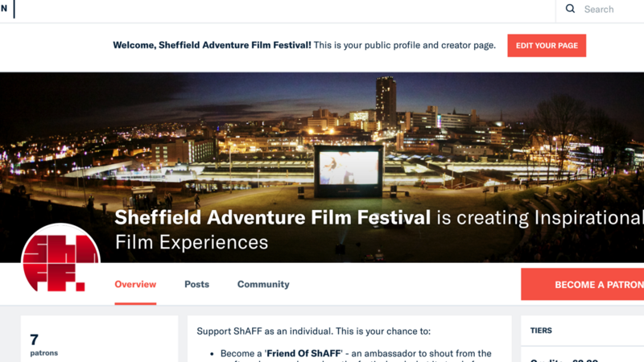The height and width of the screenshot is (362, 644).
Task: Click the Patreon logo at top-left corner
Action: tap(4, 9)
